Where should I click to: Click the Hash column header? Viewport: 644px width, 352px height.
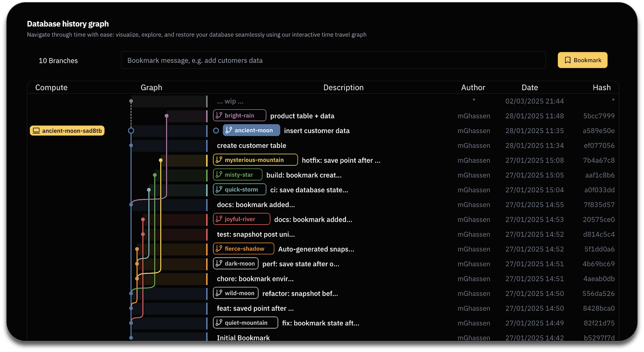[x=602, y=87]
